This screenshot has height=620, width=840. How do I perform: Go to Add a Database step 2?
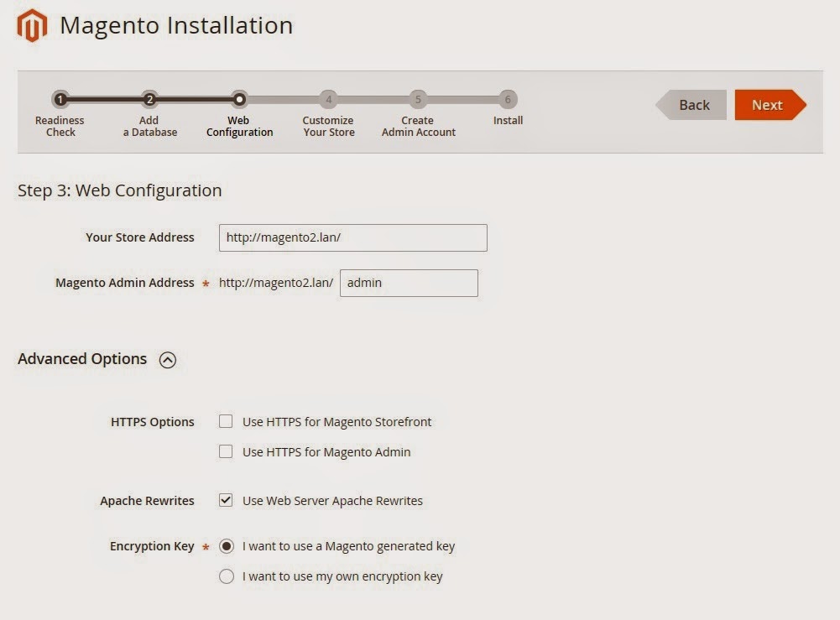[x=150, y=99]
